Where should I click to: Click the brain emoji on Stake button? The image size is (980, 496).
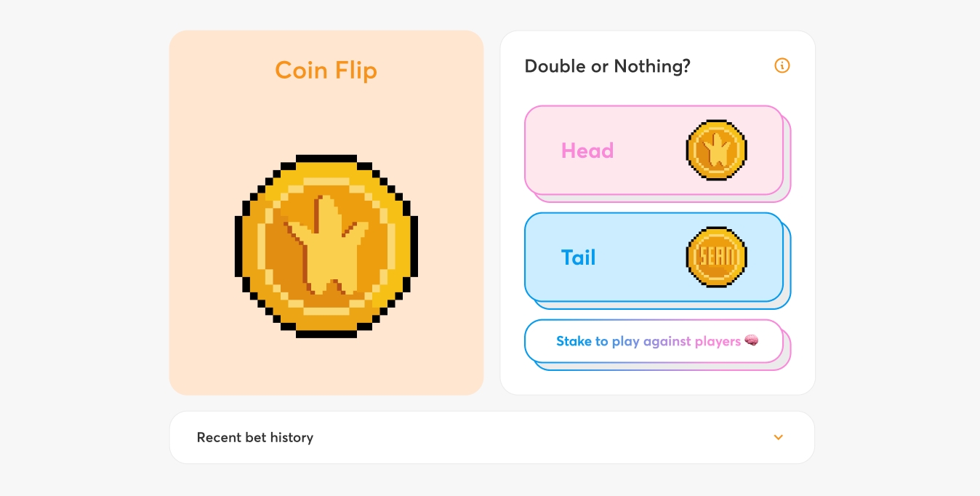point(752,340)
